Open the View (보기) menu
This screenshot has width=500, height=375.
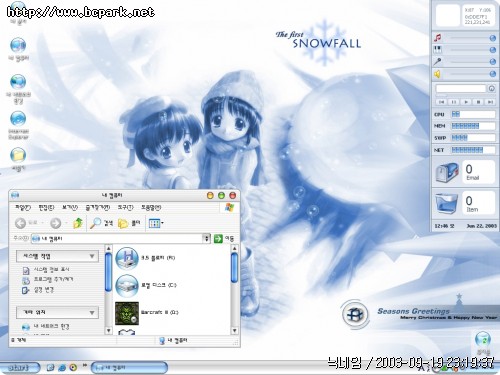70,208
